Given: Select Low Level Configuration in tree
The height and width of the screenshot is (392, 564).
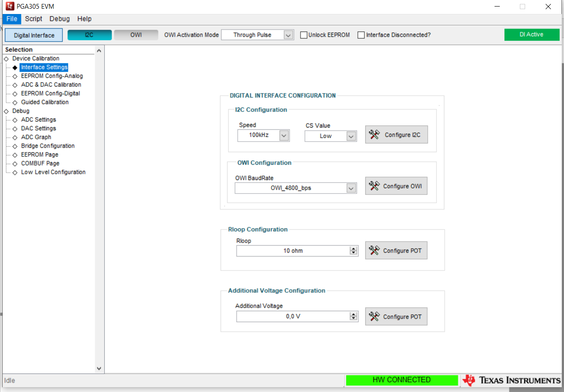Looking at the screenshot, I should click(53, 172).
